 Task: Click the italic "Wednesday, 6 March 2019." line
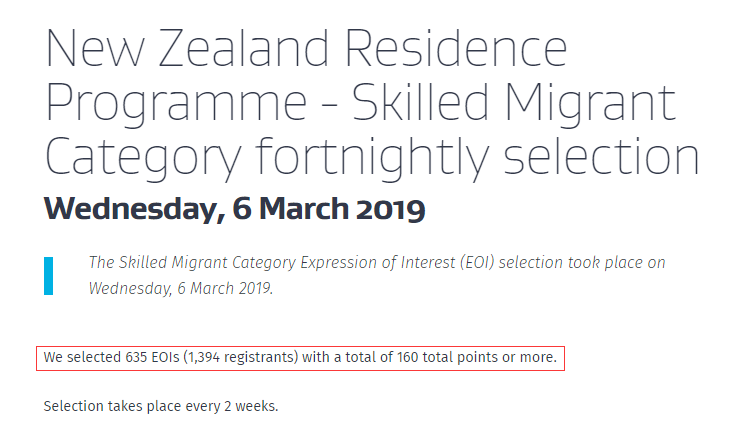pyautogui.click(x=180, y=288)
